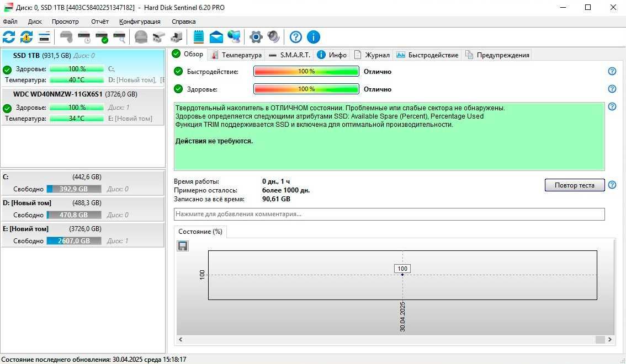Image resolution: width=626 pixels, height=364 pixels.
Task: Click the SSD 40 °C temperature bar
Action: [77, 80]
